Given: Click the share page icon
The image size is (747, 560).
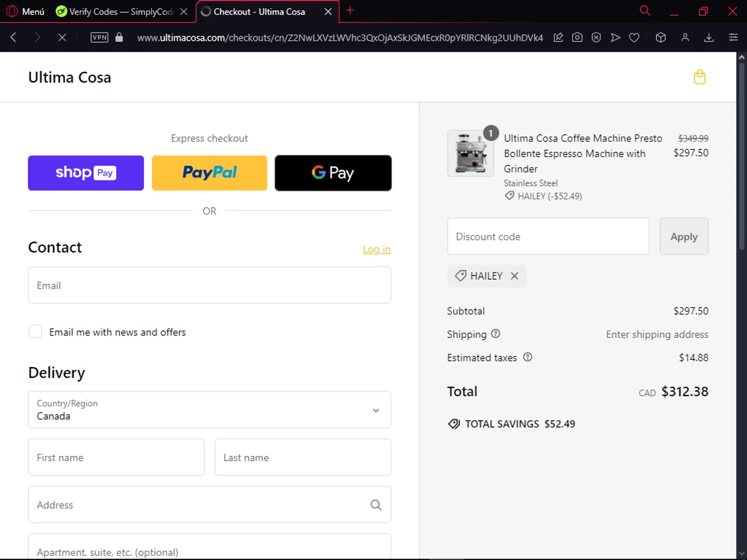Looking at the screenshot, I should (x=558, y=37).
